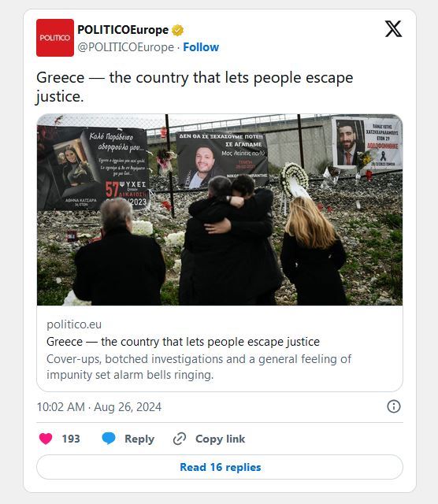
Task: Click the blue reply bubble icon
Action: (109, 439)
